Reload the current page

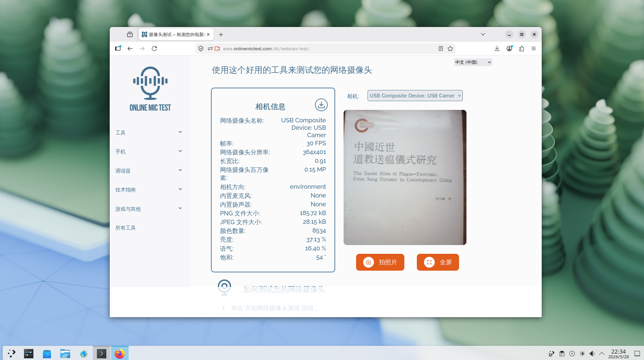click(154, 49)
